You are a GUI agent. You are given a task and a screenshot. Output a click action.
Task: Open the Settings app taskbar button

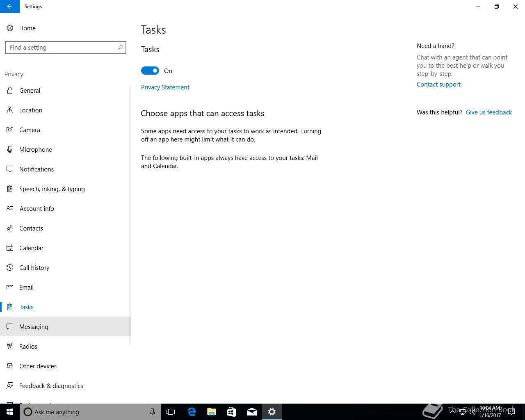pos(272,412)
